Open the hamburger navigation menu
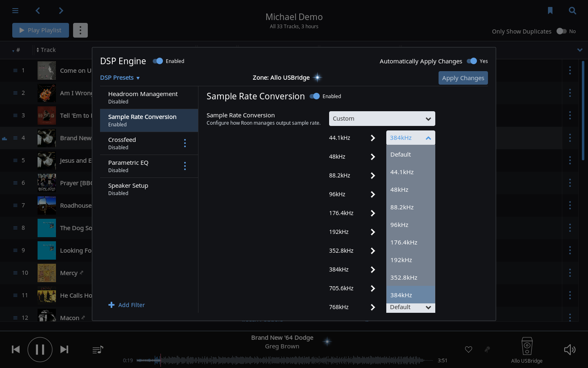This screenshot has height=368, width=588. [x=15, y=10]
